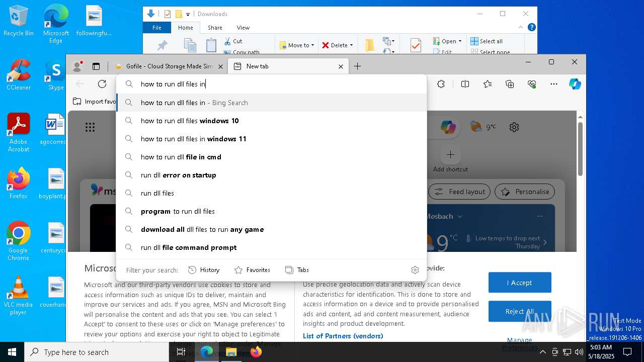Open Explorer help question mark icon
Screen dimensions: 644x362
point(531,27)
